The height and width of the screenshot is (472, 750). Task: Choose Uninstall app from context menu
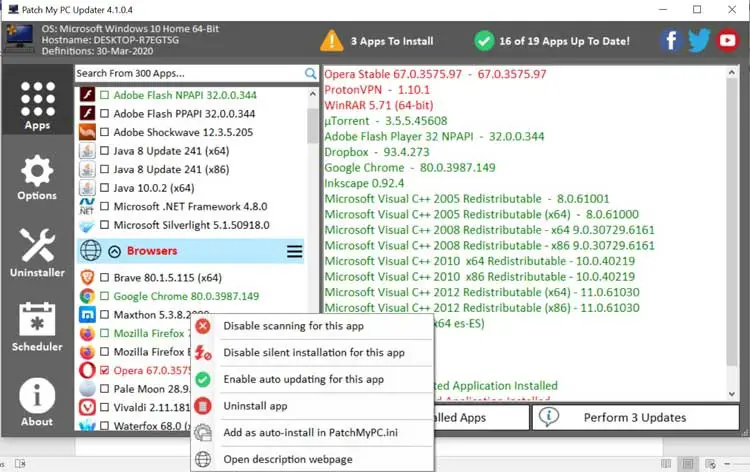coord(313,406)
